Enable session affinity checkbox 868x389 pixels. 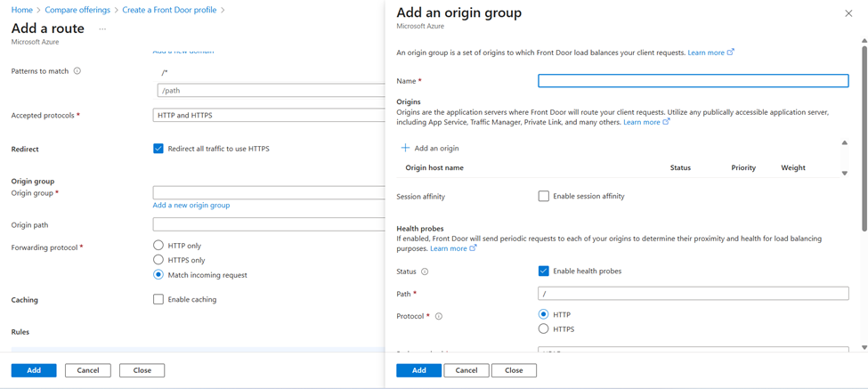click(x=544, y=196)
